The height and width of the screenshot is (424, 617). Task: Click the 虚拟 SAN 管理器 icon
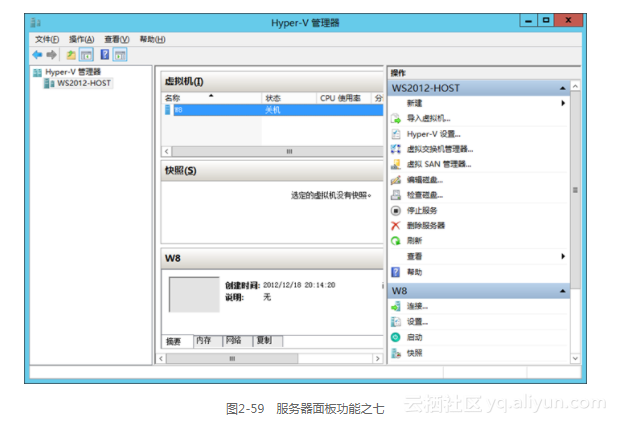tap(396, 164)
